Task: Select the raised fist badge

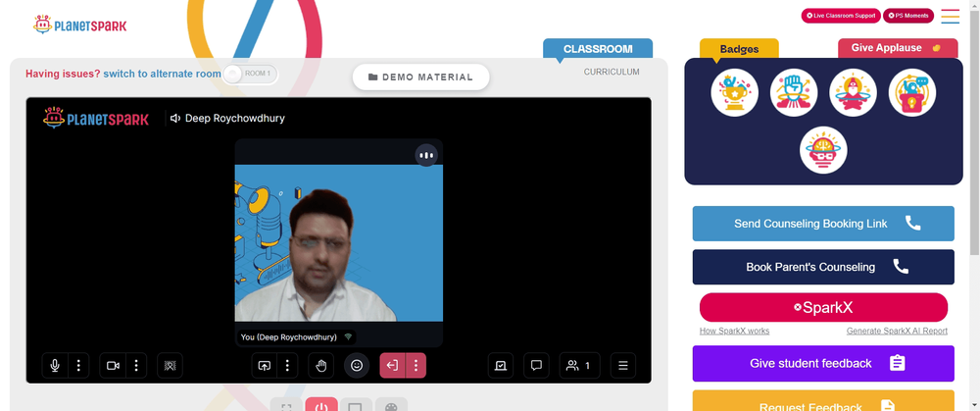Action: [x=794, y=92]
